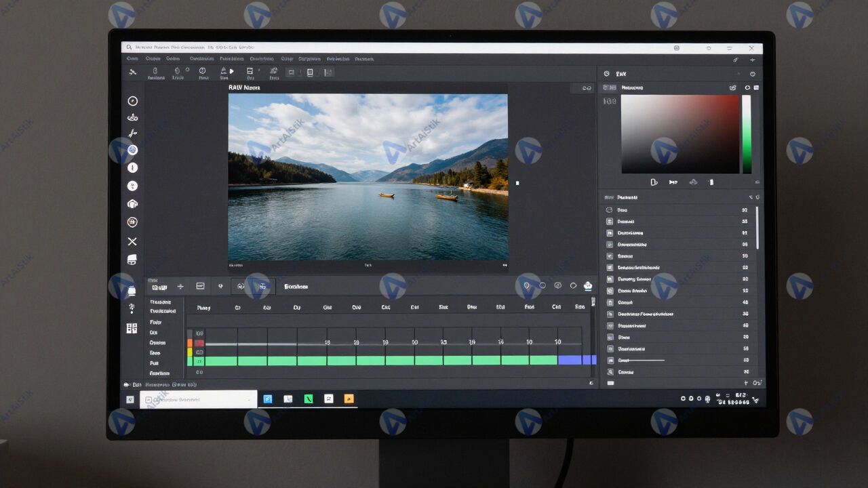Select the X-shaped tool in the left sidebar

point(132,241)
